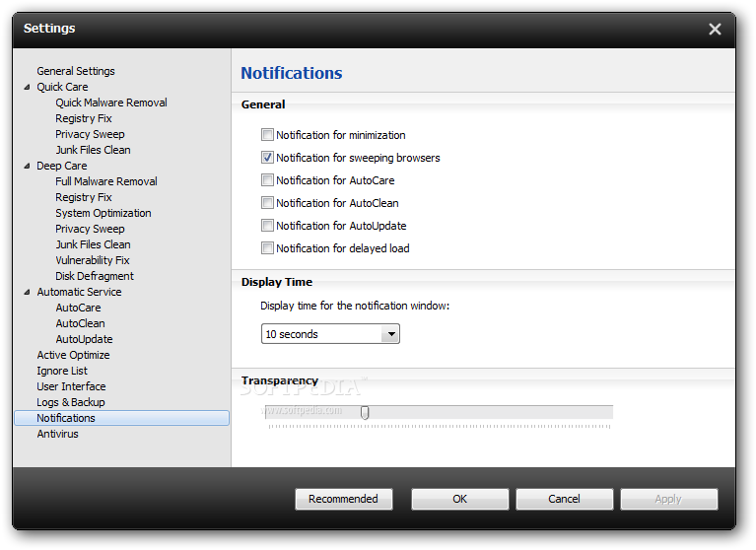
Task: Click the Apply button
Action: click(x=668, y=499)
